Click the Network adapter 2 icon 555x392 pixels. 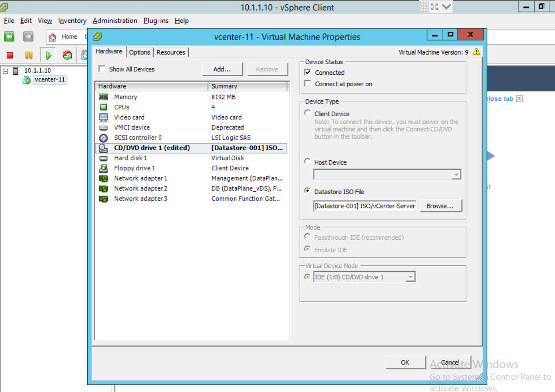(103, 188)
